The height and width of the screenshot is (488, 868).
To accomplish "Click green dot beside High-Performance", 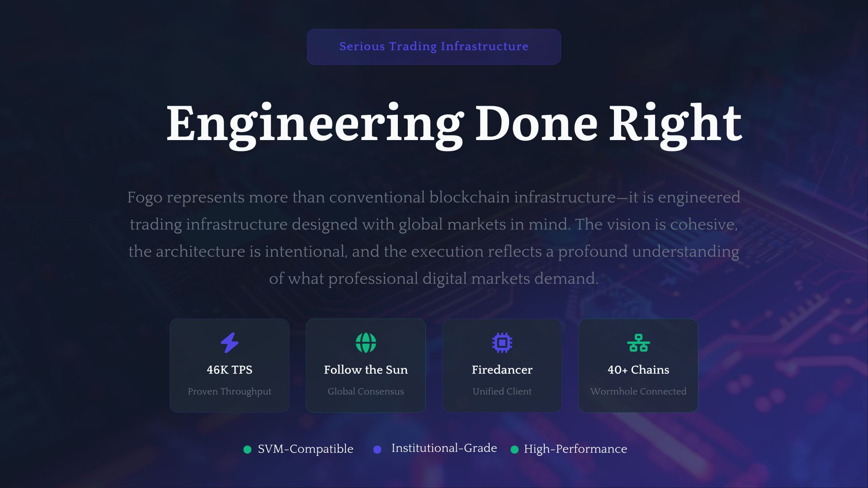I will 514,450.
